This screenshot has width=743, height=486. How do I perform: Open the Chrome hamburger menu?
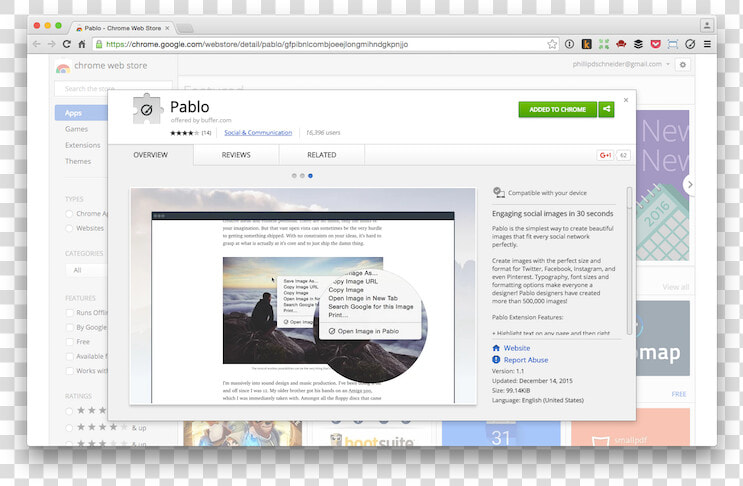point(707,44)
